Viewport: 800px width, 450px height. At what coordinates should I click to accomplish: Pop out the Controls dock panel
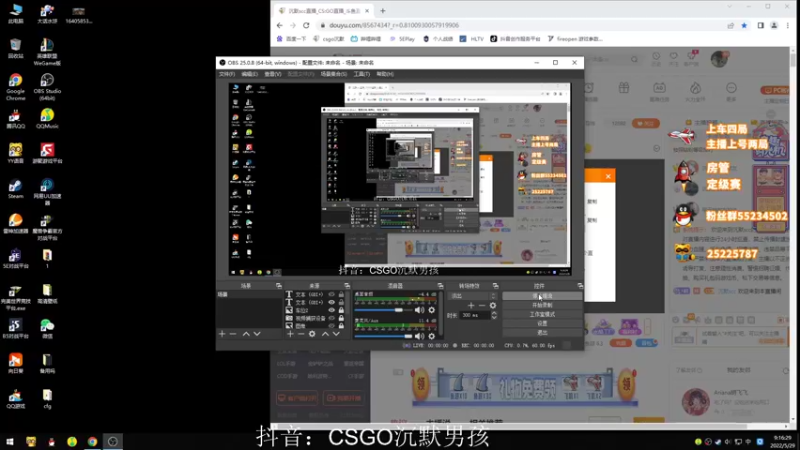[x=580, y=286]
